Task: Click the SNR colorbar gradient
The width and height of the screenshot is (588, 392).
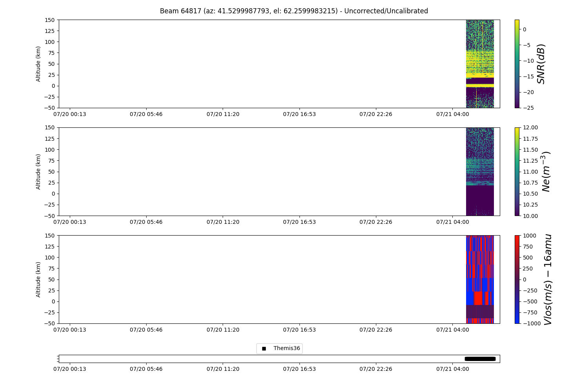Action: tap(517, 64)
